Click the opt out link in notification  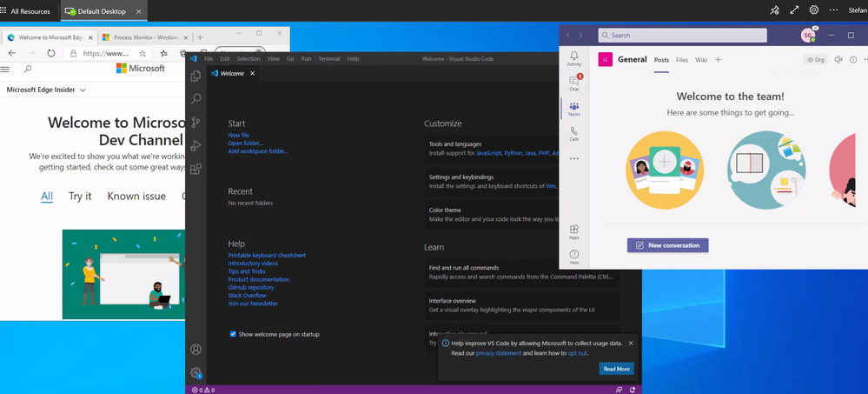(x=577, y=353)
